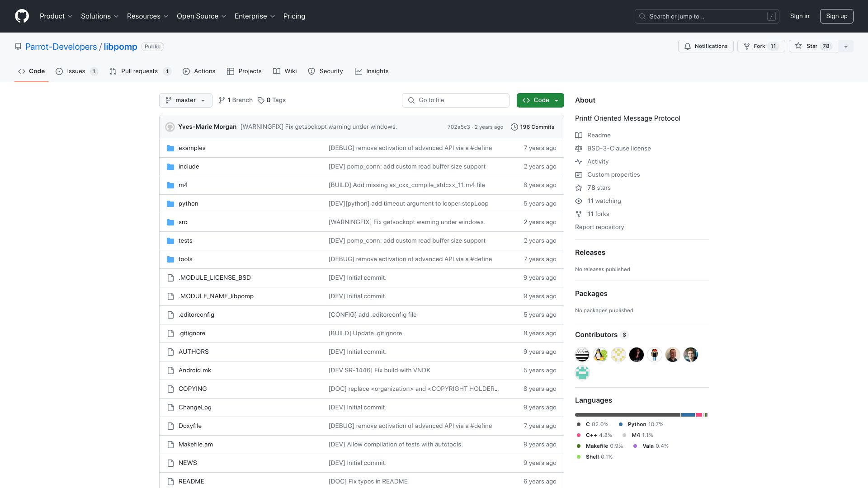
Task: Open the watching eye icon
Action: point(579,201)
